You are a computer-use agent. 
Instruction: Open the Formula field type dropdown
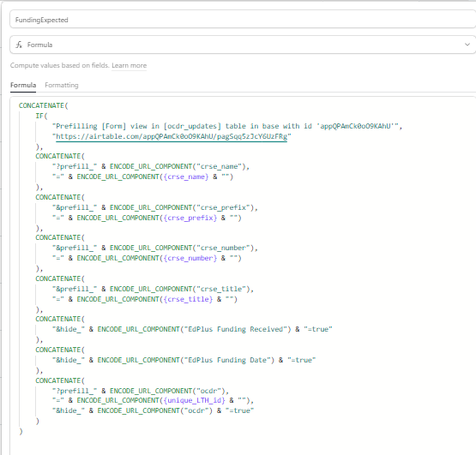[243, 45]
